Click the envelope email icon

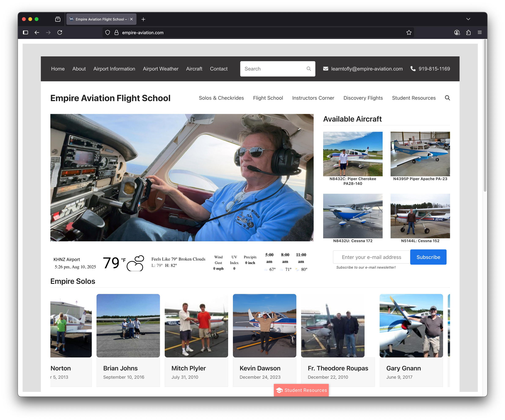coord(326,69)
